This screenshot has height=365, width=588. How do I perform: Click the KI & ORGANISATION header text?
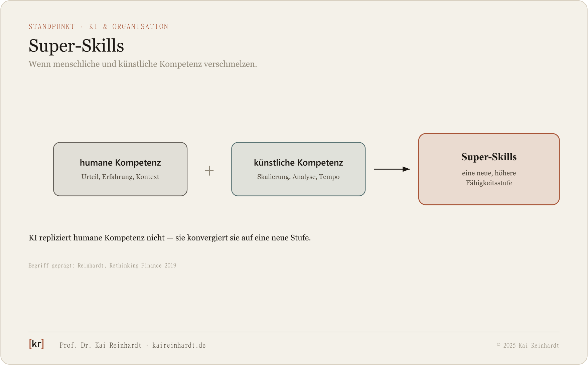pos(129,27)
